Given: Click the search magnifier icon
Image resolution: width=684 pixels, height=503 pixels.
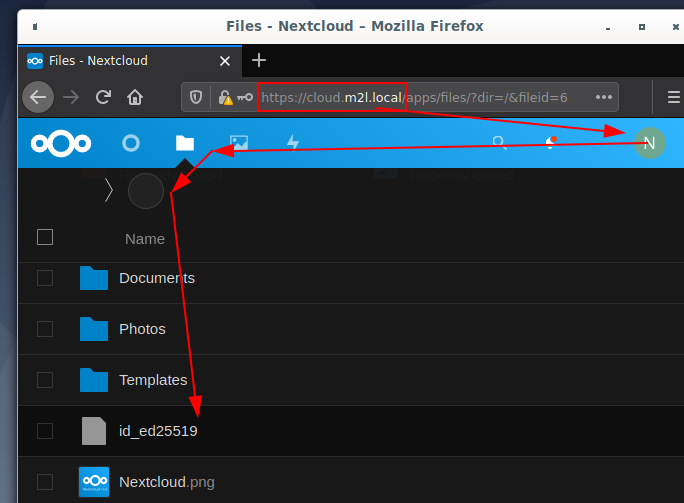Looking at the screenshot, I should pyautogui.click(x=499, y=143).
